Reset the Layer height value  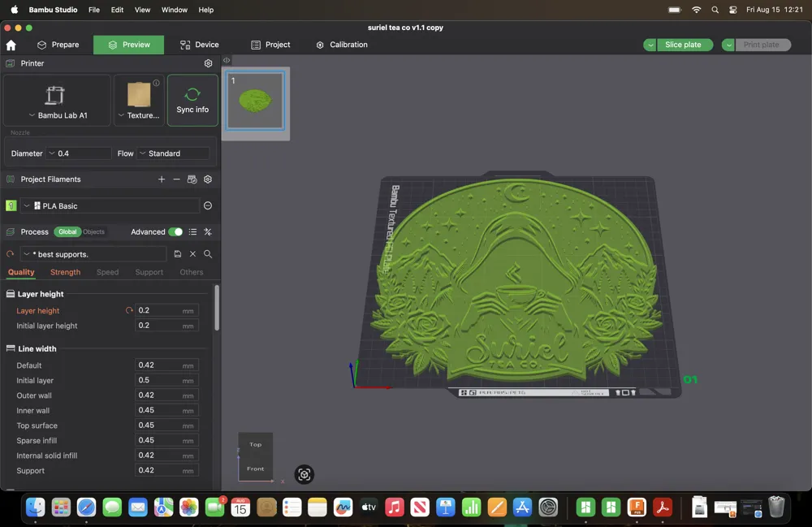click(129, 311)
